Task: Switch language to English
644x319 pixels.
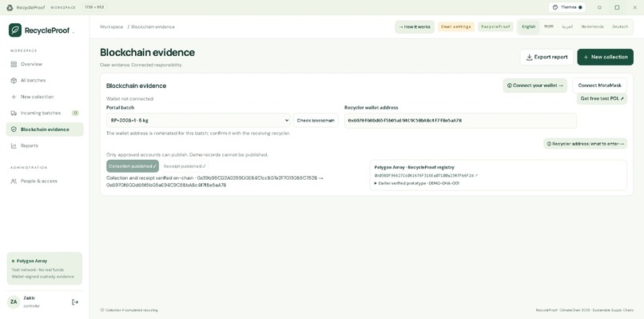Action: pyautogui.click(x=529, y=26)
